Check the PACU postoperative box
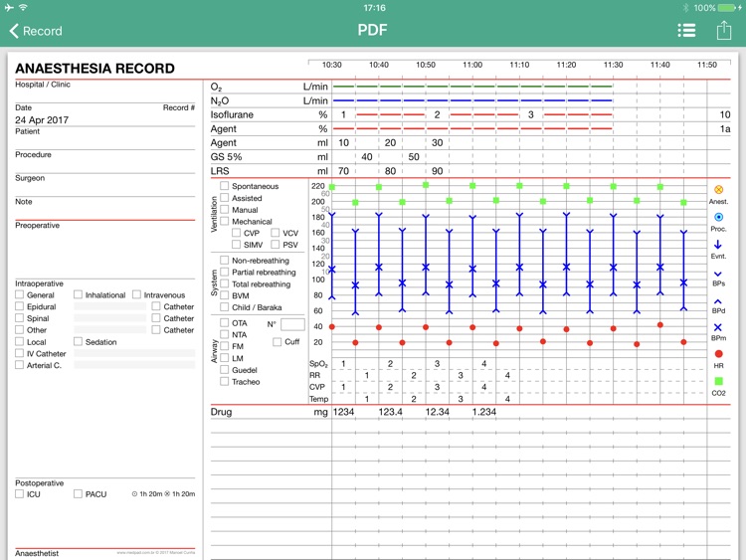The image size is (746, 560). [x=78, y=494]
